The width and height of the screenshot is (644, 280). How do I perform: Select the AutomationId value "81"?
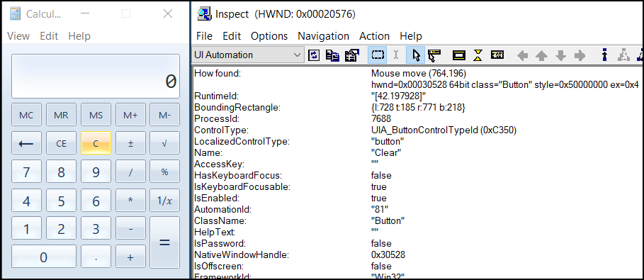click(380, 209)
